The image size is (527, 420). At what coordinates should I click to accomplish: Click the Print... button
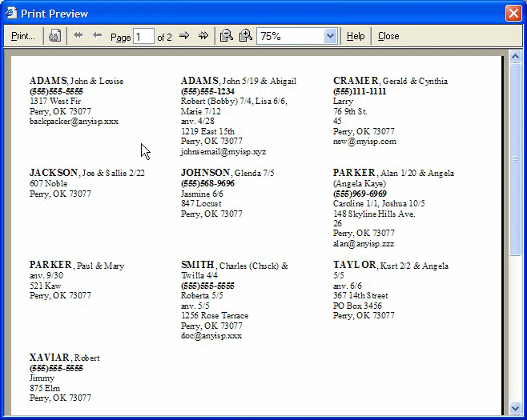(23, 36)
